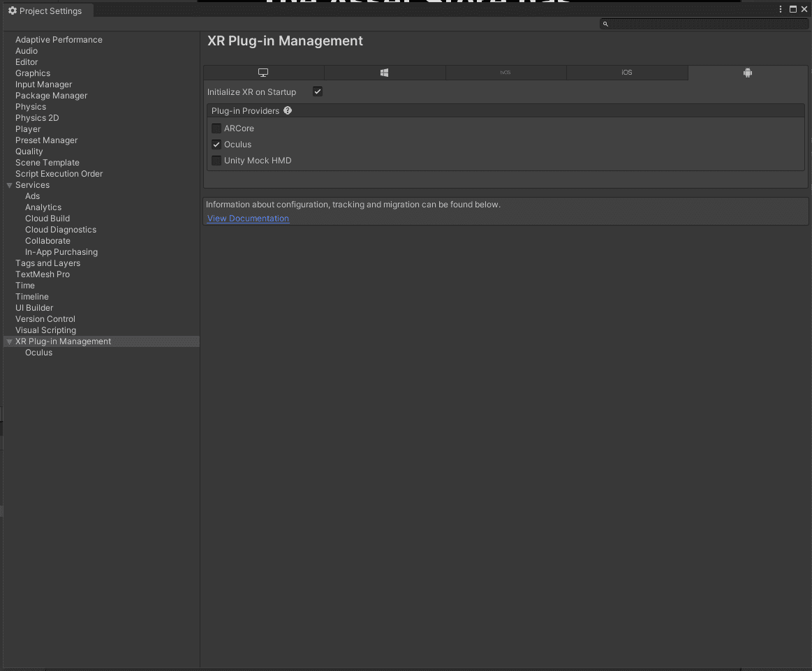Go to Cloud Build settings
Viewport: 812px width, 671px height.
47,219
